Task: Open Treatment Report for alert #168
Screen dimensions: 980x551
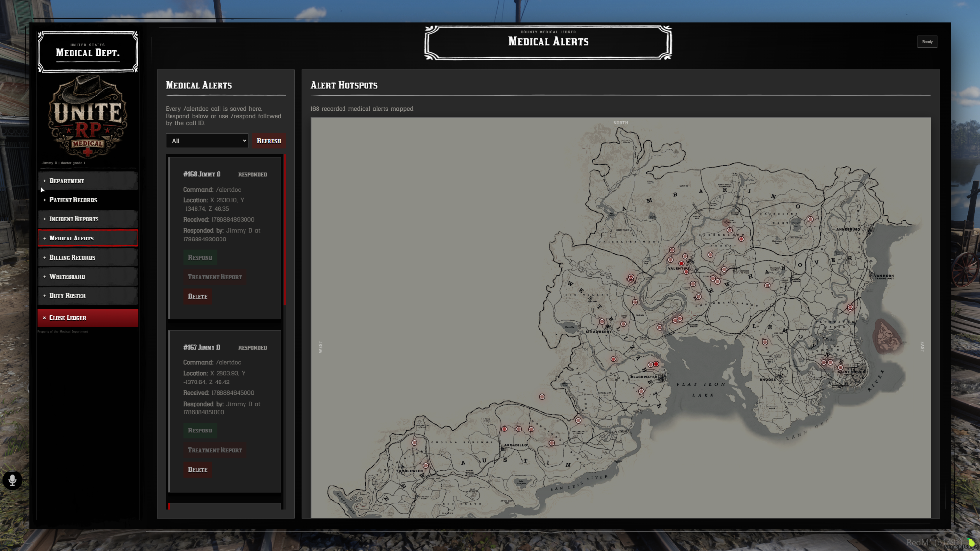Action: (x=215, y=277)
